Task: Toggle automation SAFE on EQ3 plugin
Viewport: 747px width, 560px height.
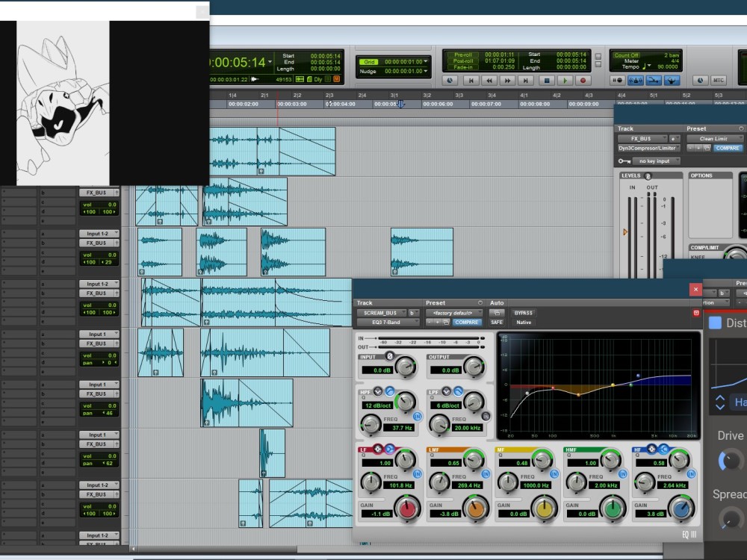Action: point(497,323)
